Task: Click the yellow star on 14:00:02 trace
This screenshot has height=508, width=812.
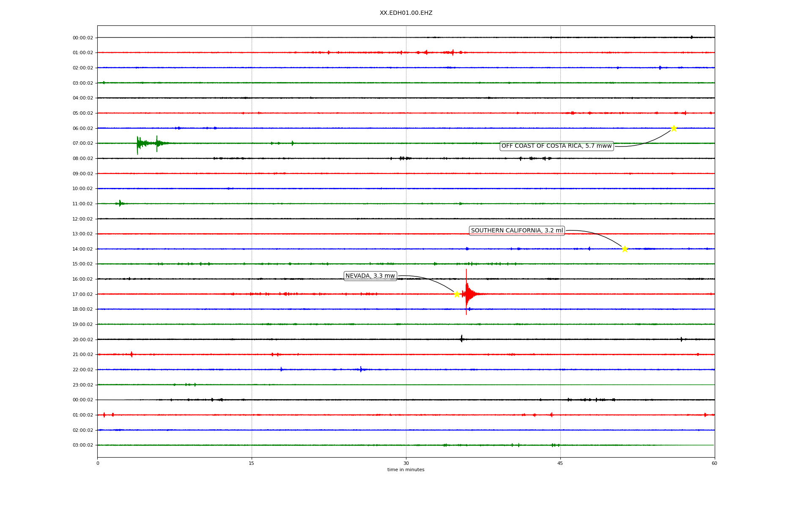Action: click(625, 249)
